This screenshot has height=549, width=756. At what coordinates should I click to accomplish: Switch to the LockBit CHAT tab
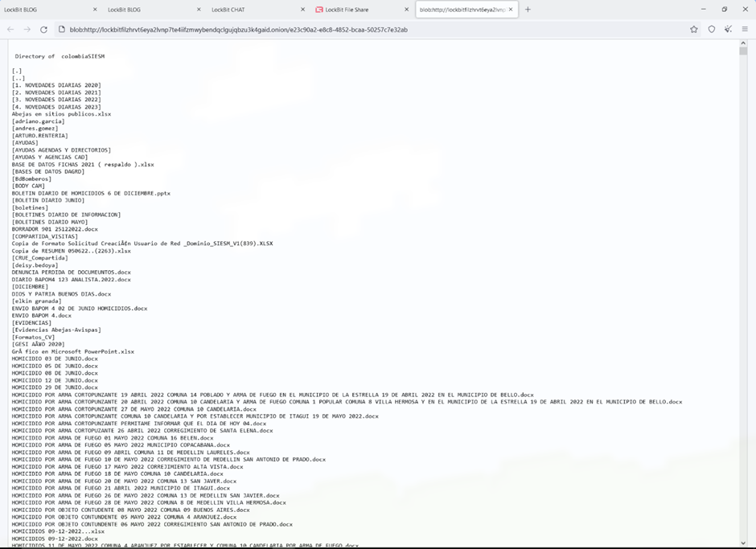[x=256, y=9]
